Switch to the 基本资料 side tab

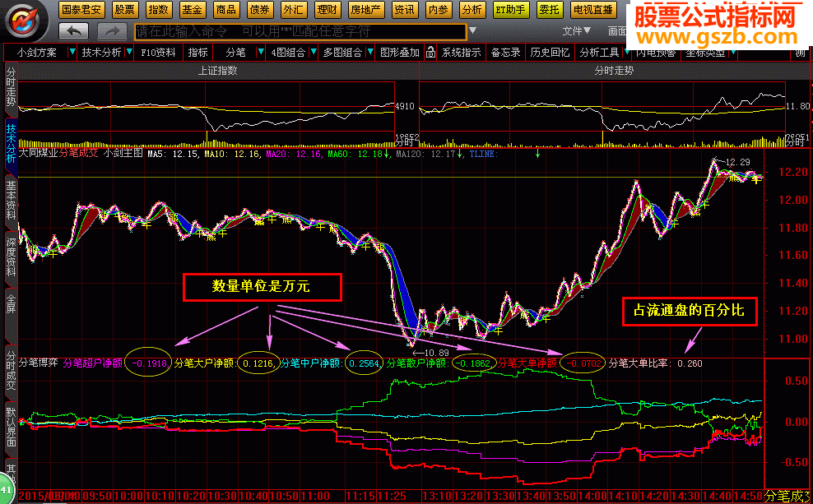[11, 201]
